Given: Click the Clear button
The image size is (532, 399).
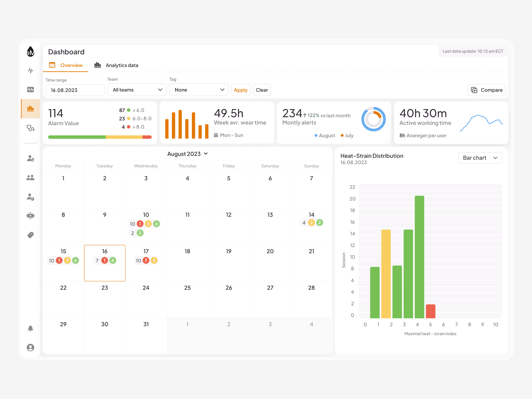Looking at the screenshot, I should click(x=262, y=90).
